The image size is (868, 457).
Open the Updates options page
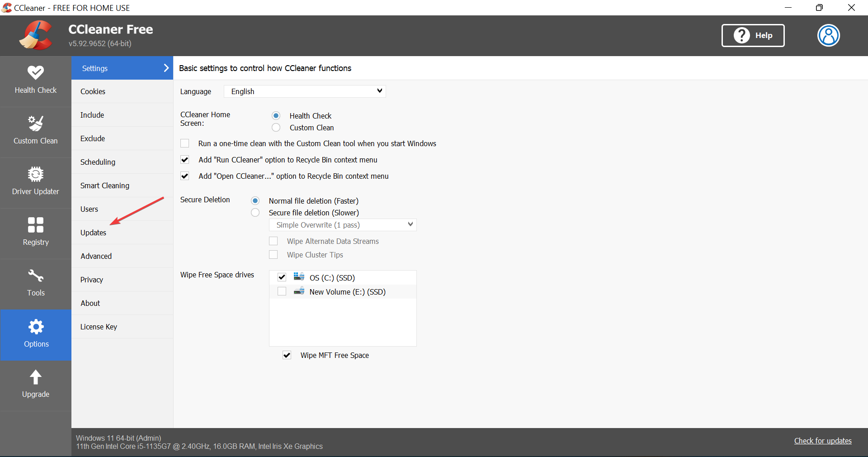tap(122, 233)
